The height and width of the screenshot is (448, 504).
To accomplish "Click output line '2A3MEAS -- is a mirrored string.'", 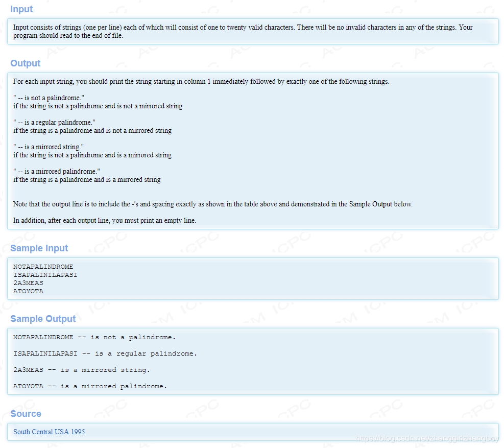I will 82,370.
